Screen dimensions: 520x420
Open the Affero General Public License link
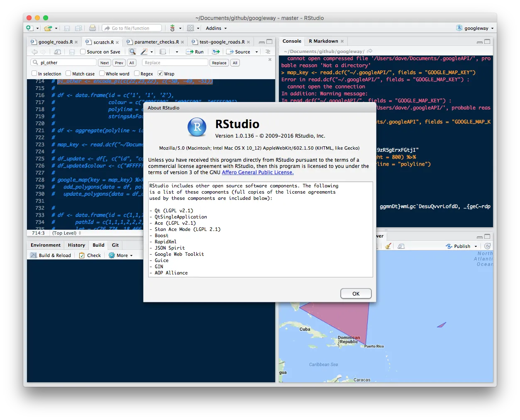258,172
